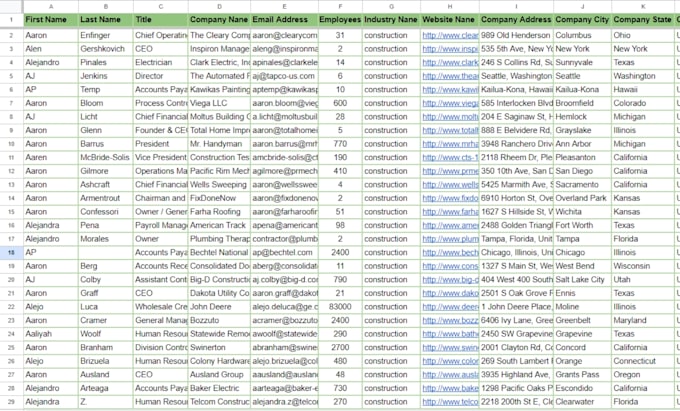The width and height of the screenshot is (680, 411).
Task: Select the Last Name header cell
Action: pyautogui.click(x=106, y=20)
